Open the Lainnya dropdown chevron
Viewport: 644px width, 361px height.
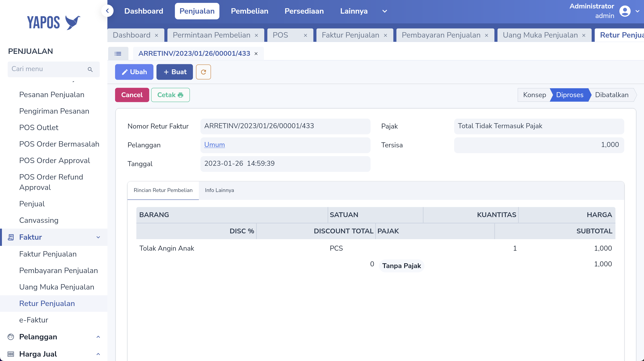pyautogui.click(x=385, y=11)
